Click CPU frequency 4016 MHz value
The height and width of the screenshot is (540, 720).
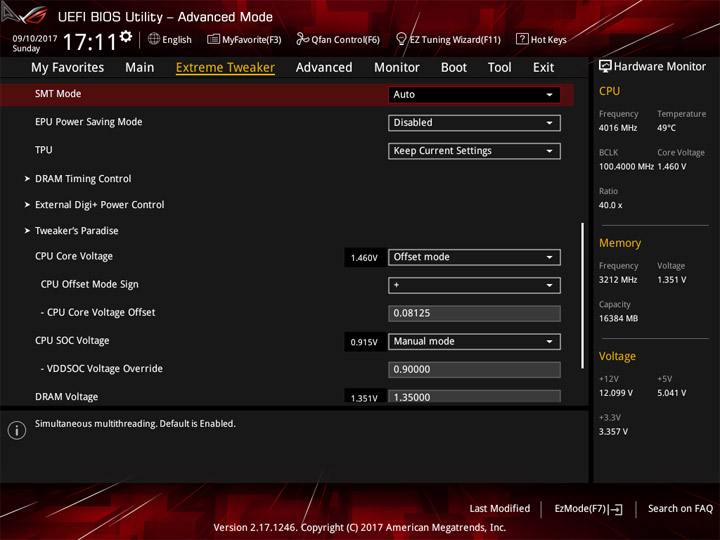(618, 128)
